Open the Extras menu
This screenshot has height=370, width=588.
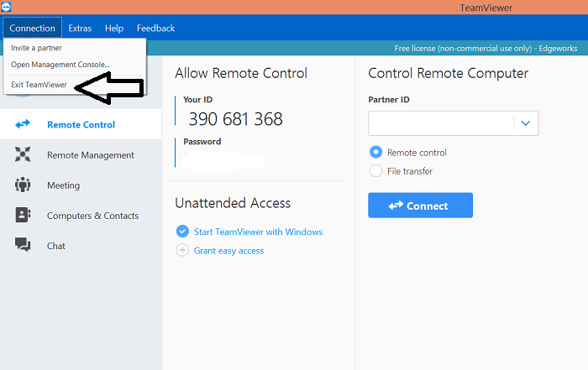coord(80,28)
